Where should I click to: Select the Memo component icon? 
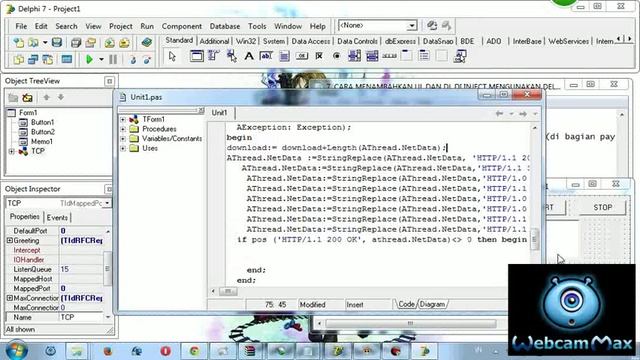click(284, 56)
